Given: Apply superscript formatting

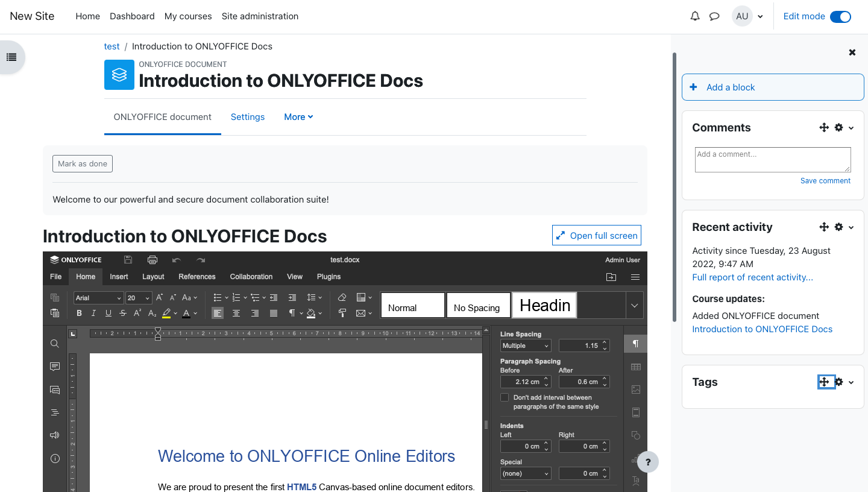Looking at the screenshot, I should click(137, 313).
